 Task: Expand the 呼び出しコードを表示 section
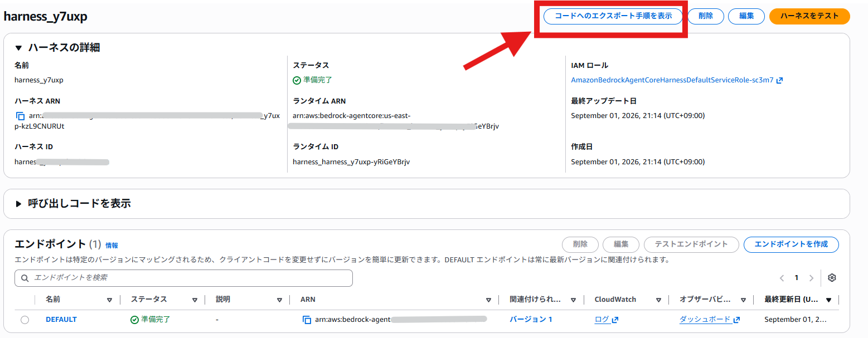tap(19, 204)
